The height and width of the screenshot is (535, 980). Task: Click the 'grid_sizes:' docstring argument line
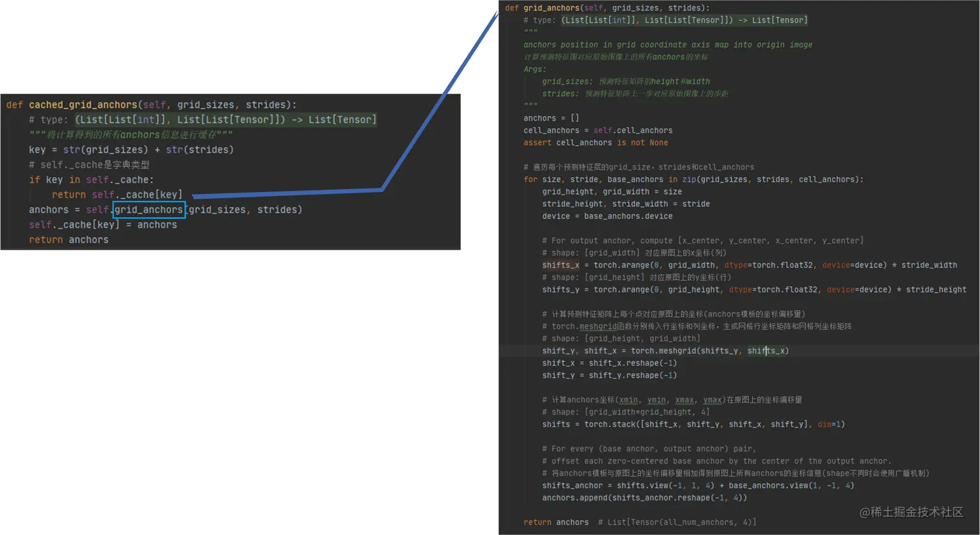point(626,82)
